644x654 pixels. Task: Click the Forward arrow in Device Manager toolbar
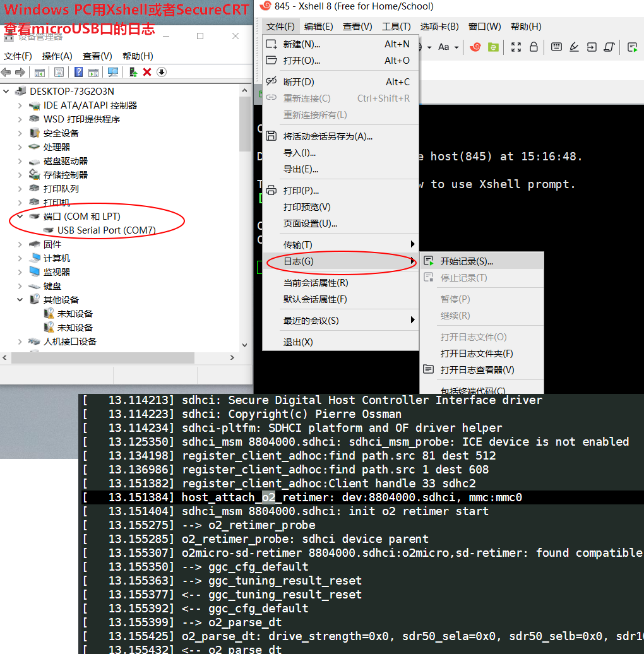20,72
